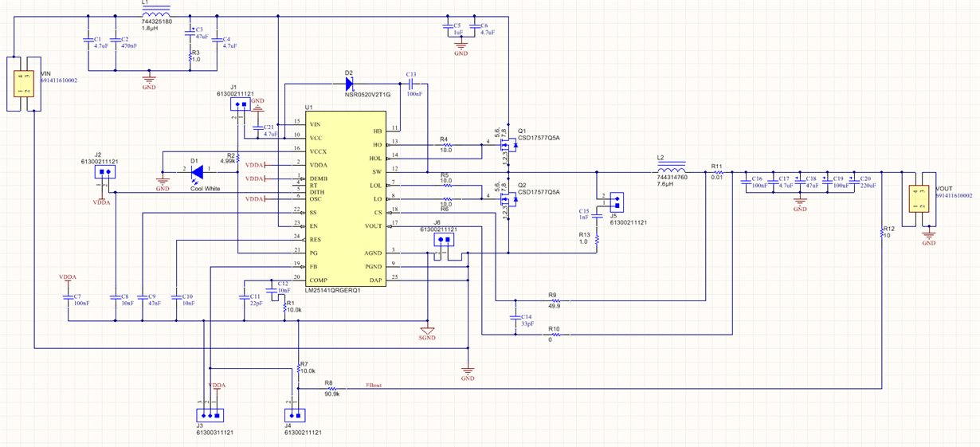Select resistor R8 90.9k
Image resolution: width=980 pixels, height=447 pixels.
332,389
